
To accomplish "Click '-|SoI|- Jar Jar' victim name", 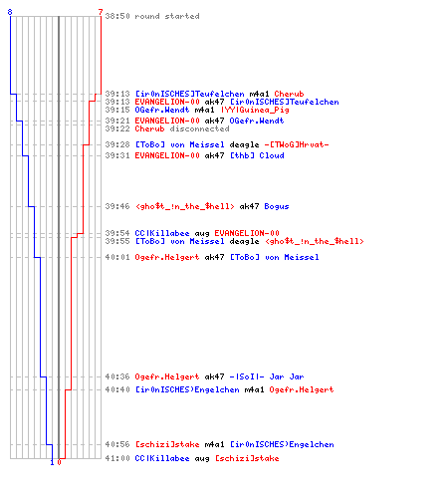I will 267,376.
